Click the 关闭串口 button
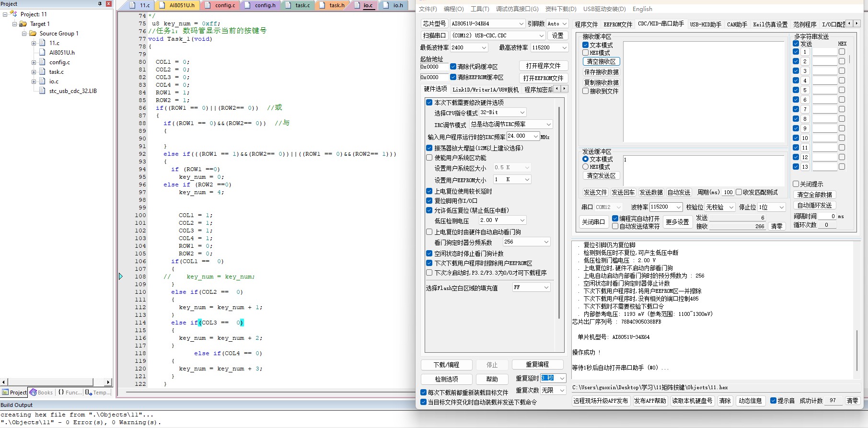 [x=593, y=222]
